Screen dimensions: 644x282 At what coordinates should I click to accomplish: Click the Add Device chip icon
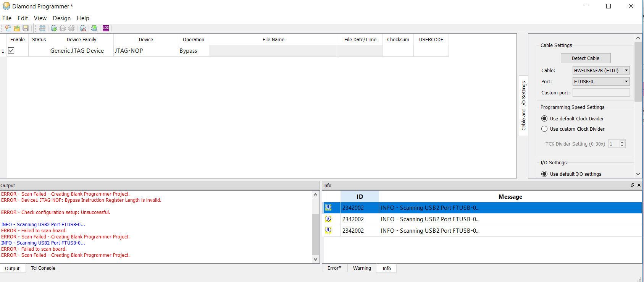tap(54, 28)
